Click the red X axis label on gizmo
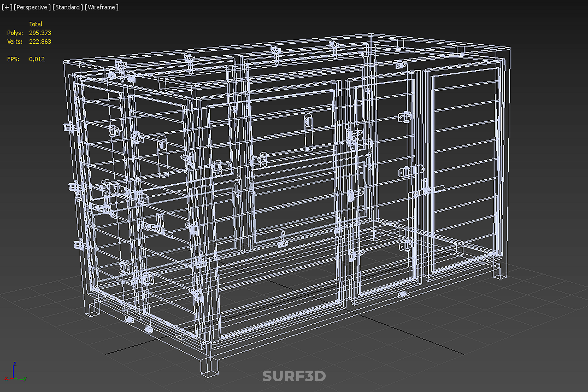Image resolution: width=588 pixels, height=392 pixels. pos(6,379)
